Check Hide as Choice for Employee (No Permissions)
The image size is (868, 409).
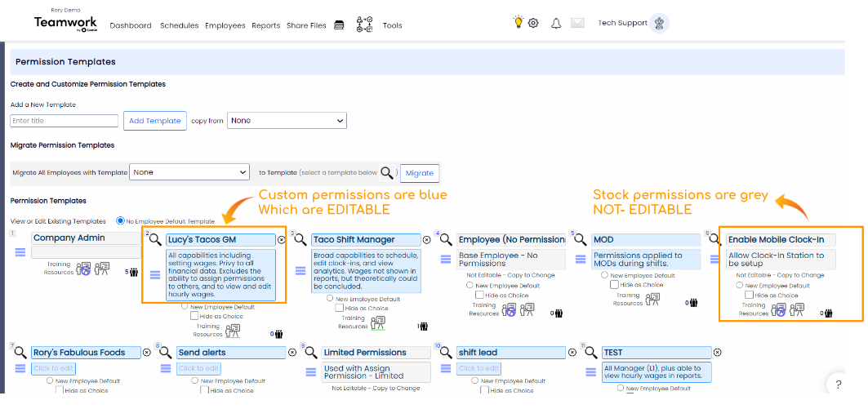[480, 295]
